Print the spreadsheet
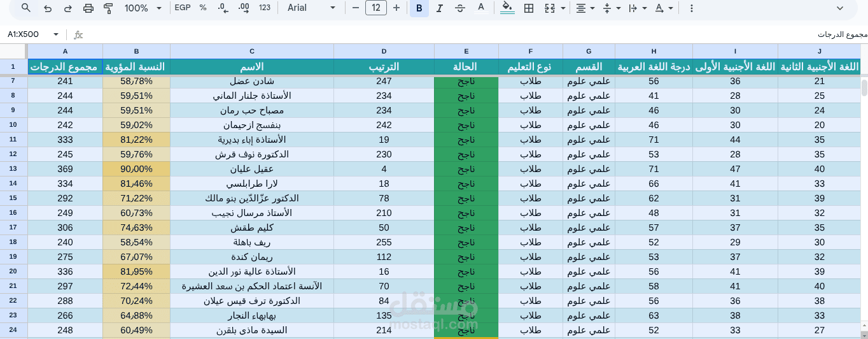The height and width of the screenshot is (339, 868). pos(88,8)
